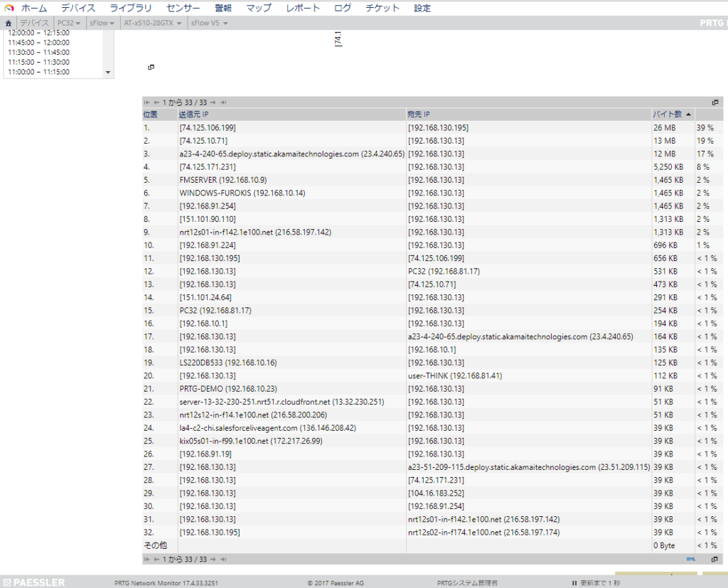Export table via the XML icon
Image resolution: width=728 pixels, height=588 pixels.
pos(691,559)
